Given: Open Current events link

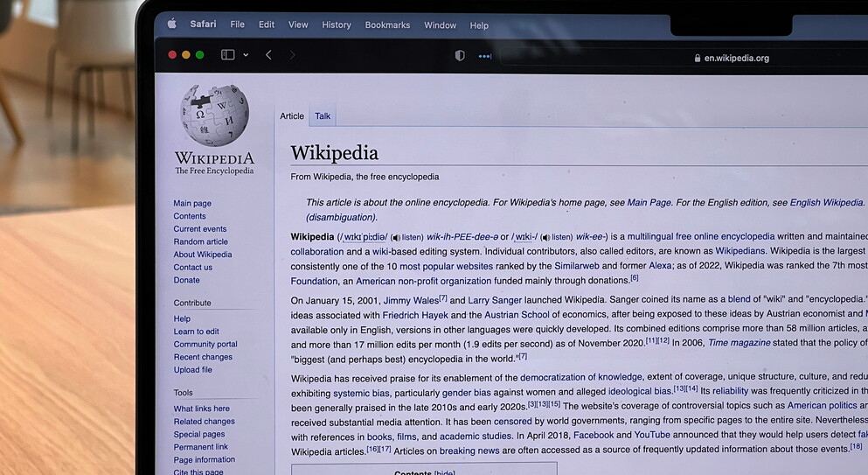Looking at the screenshot, I should click(200, 229).
